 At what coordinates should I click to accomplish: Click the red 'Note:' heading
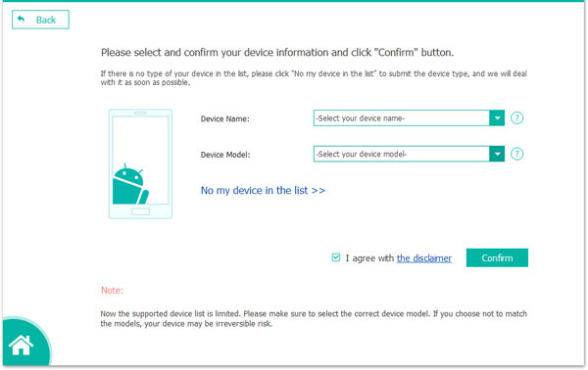(112, 291)
